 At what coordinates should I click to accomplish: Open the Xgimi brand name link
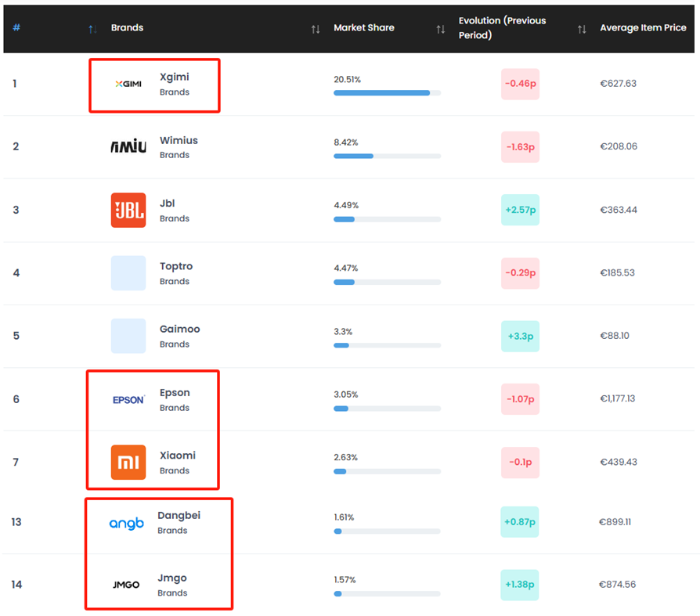tap(174, 77)
